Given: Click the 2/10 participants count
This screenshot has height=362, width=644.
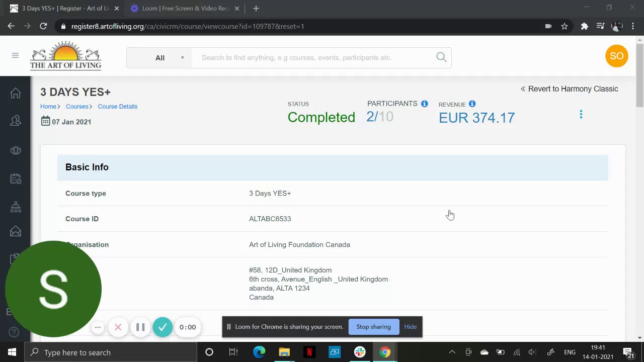Looking at the screenshot, I should (x=380, y=117).
